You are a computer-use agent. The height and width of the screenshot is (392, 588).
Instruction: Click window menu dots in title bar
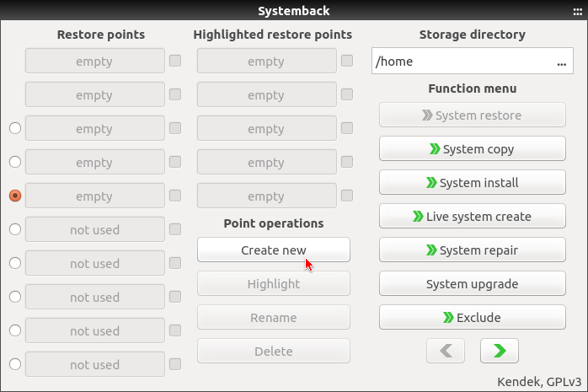(x=577, y=11)
